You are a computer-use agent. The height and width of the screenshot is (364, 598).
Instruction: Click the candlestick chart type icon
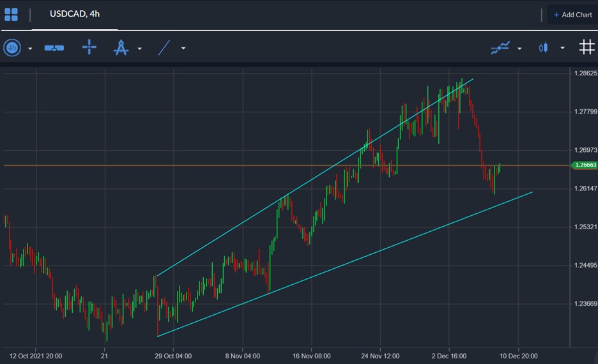544,48
